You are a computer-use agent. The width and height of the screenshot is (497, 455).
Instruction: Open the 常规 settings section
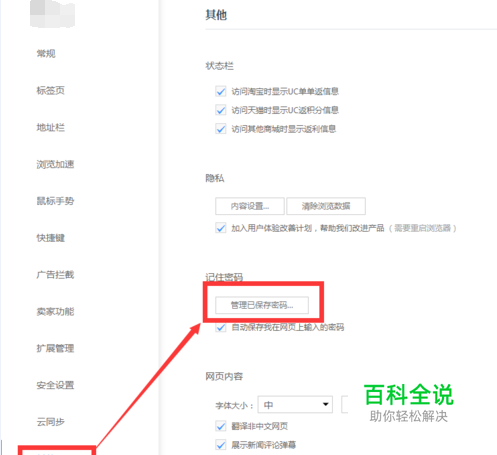pos(46,53)
